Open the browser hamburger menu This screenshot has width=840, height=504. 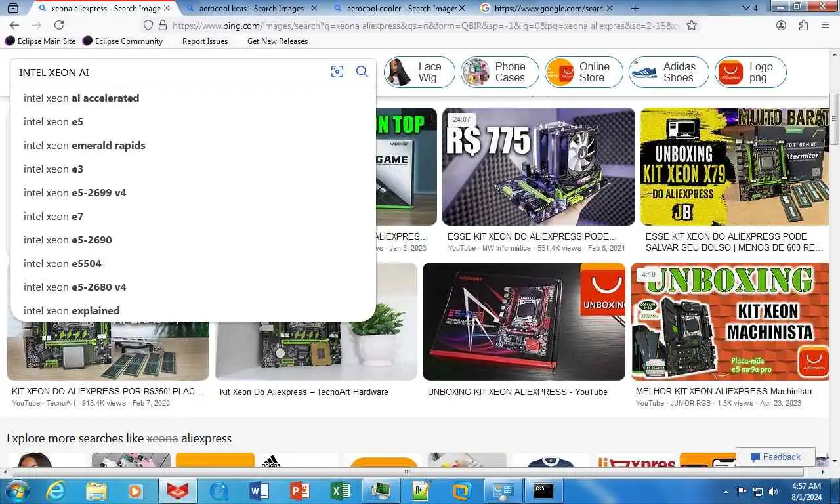pos(826,25)
